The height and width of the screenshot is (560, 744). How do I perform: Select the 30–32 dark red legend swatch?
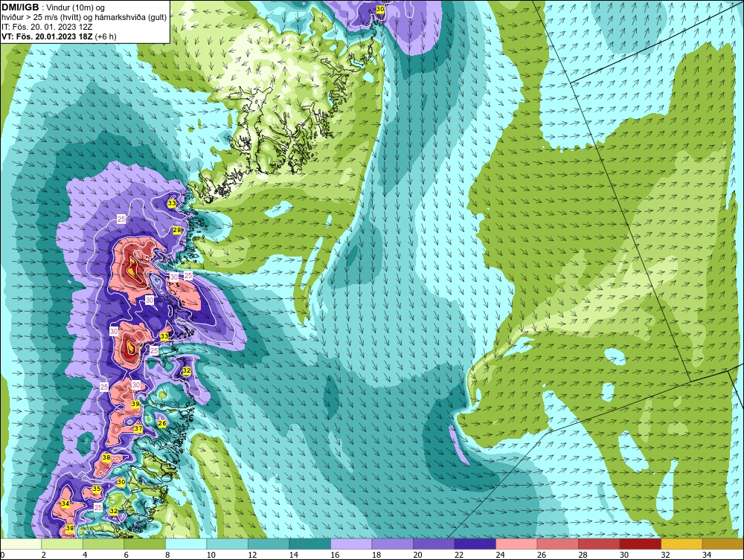(x=641, y=544)
